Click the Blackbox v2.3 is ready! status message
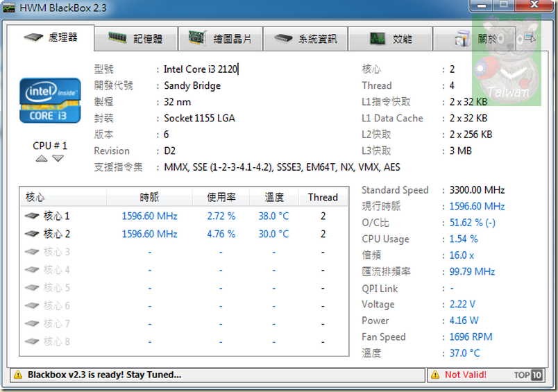Screen dimensions: 558x392 click(104, 375)
